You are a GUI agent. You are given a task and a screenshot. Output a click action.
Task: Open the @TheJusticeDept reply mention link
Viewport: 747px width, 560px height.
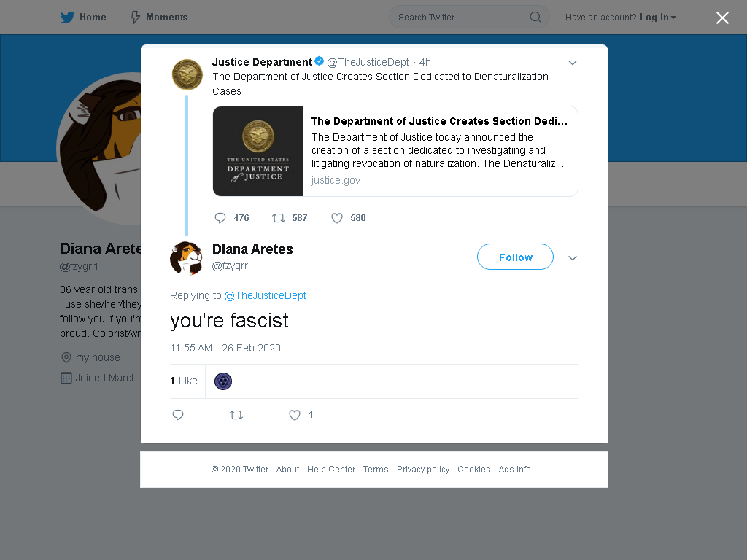265,295
